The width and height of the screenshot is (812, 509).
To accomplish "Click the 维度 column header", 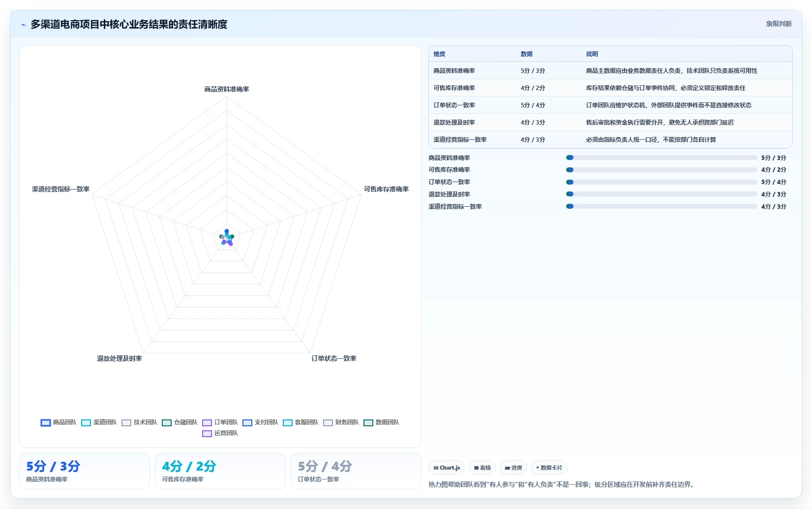I will (x=439, y=54).
